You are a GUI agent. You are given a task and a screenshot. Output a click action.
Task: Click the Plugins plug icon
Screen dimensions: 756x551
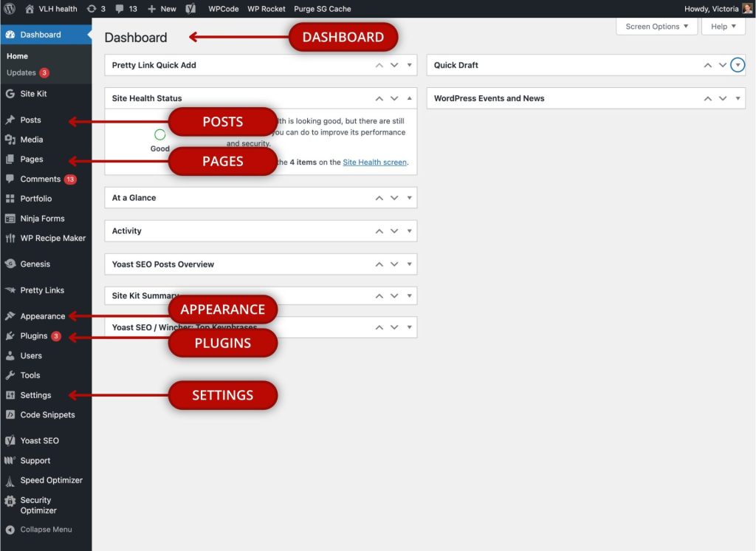tap(10, 336)
